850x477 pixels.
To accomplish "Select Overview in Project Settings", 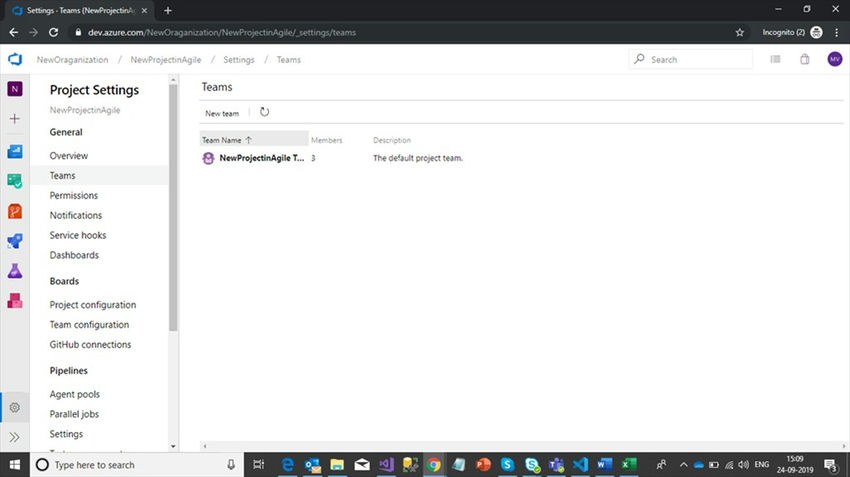I will 69,156.
